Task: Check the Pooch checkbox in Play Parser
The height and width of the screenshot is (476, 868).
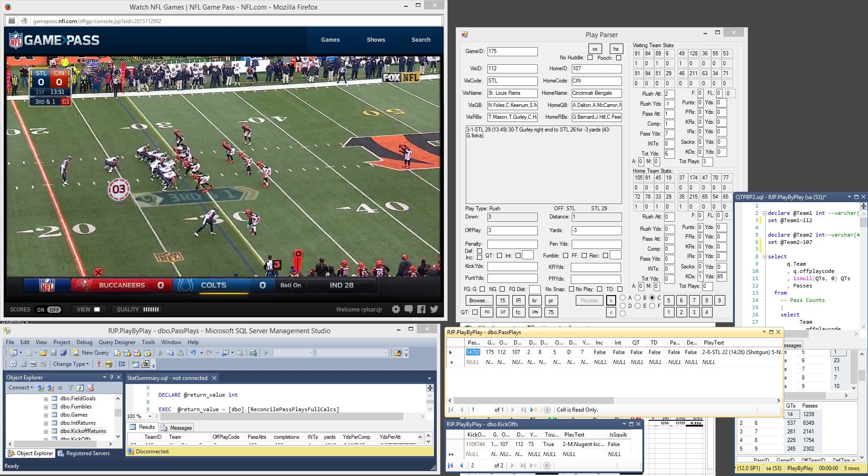Action: click(618, 58)
